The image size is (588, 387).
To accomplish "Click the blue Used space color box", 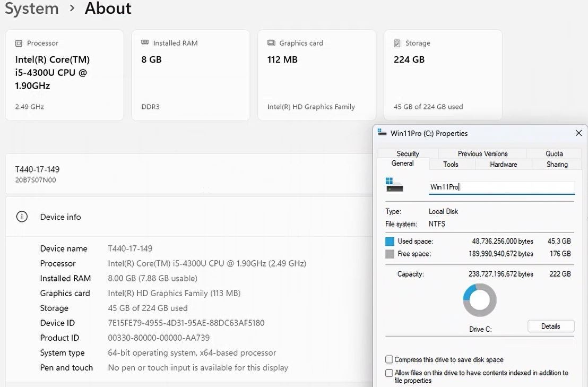I will 390,241.
